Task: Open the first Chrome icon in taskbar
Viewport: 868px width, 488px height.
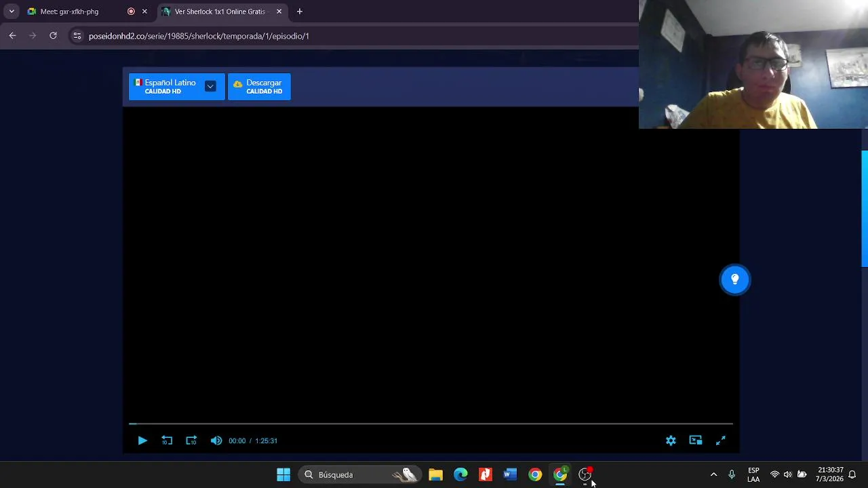Action: pyautogui.click(x=535, y=474)
